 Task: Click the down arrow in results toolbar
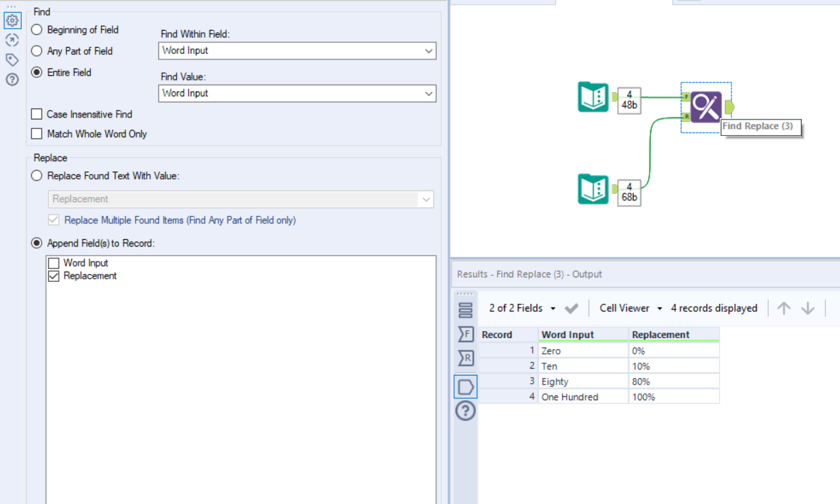click(x=808, y=308)
